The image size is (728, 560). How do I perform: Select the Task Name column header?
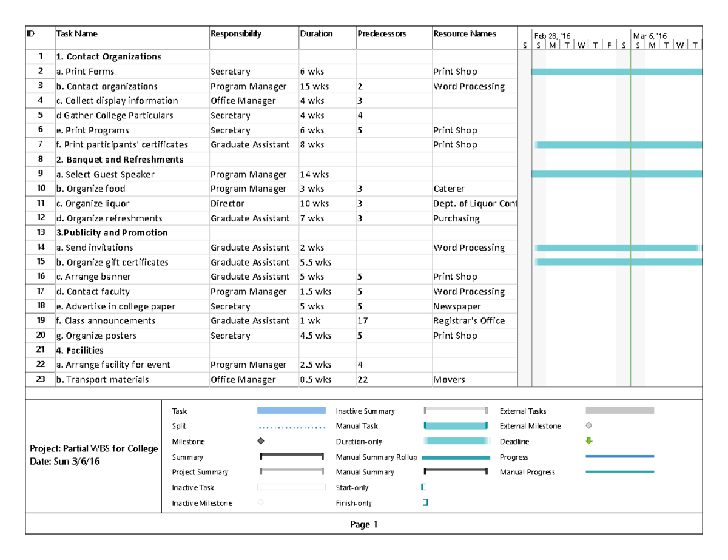pos(76,34)
